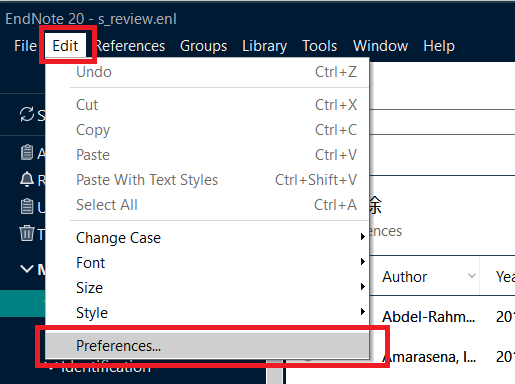Close the open Edit menu
Viewport: 515px width, 384px height.
(x=65, y=46)
